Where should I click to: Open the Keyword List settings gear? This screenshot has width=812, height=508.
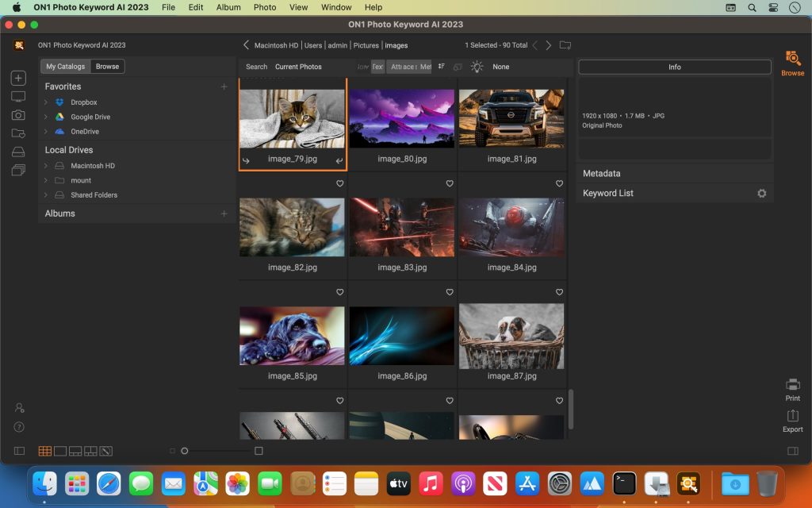(761, 193)
